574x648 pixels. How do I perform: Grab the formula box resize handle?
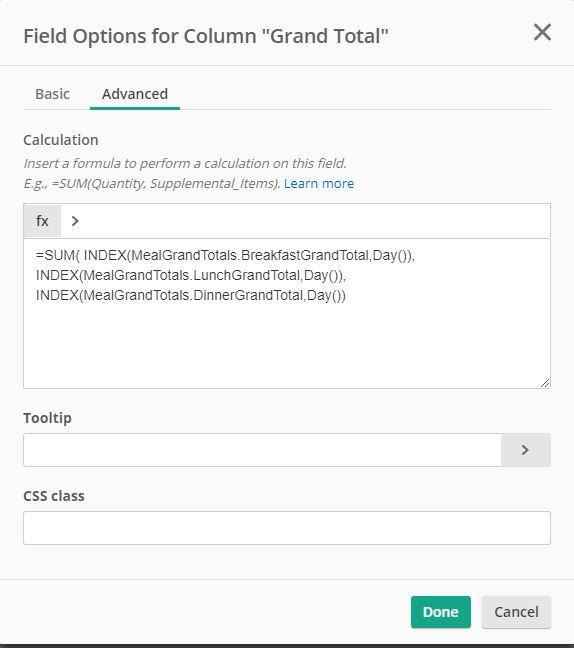tap(545, 383)
